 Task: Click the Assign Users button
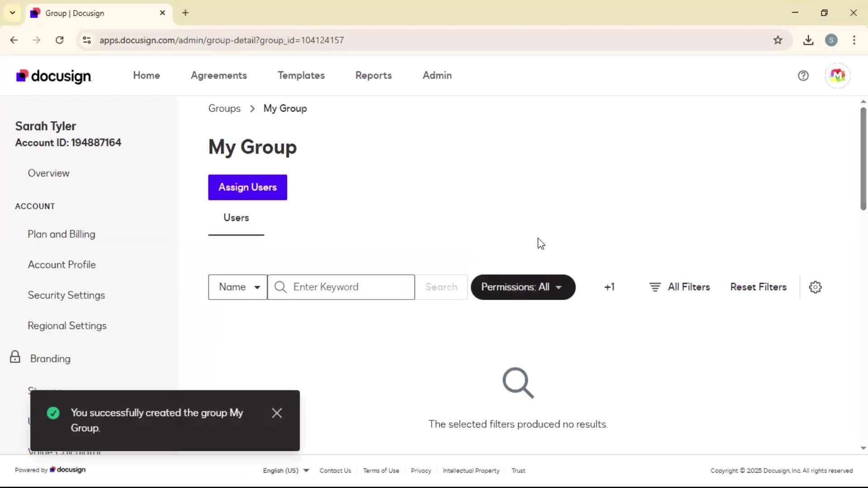(247, 187)
